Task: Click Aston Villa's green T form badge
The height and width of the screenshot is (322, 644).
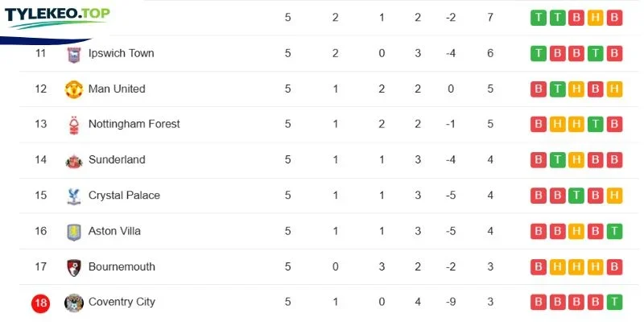Action: click(x=614, y=231)
